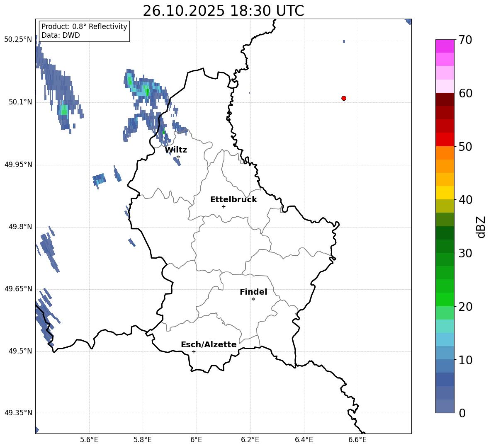
Task: Click the 6.2°E longitude label
Action: tap(250, 440)
